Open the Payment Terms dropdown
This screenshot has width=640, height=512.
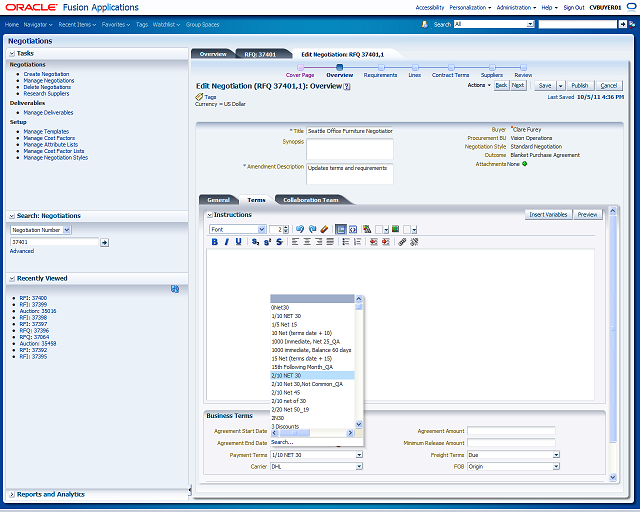[x=359, y=455]
